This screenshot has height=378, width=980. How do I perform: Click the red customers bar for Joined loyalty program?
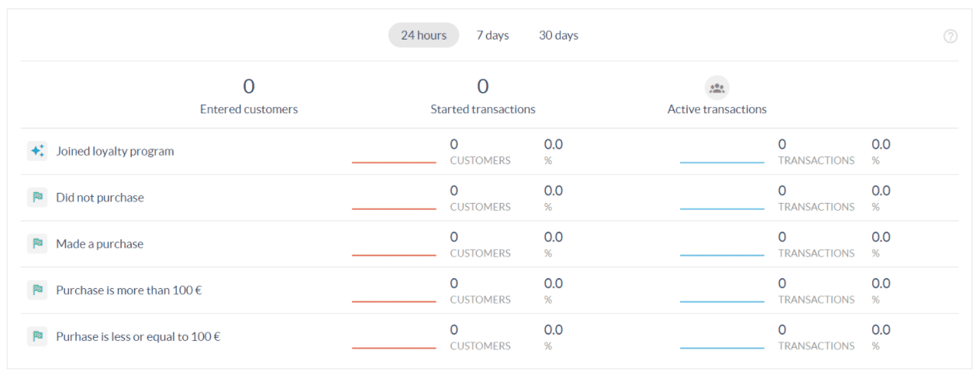click(394, 162)
